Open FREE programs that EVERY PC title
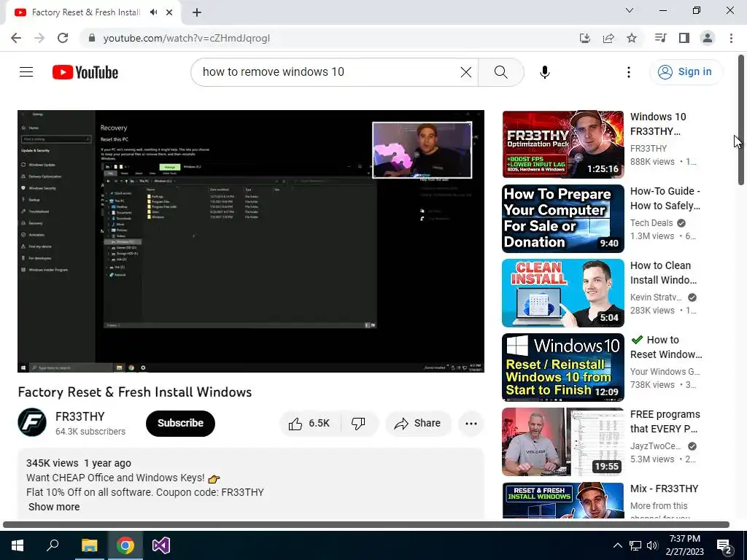 pos(665,421)
